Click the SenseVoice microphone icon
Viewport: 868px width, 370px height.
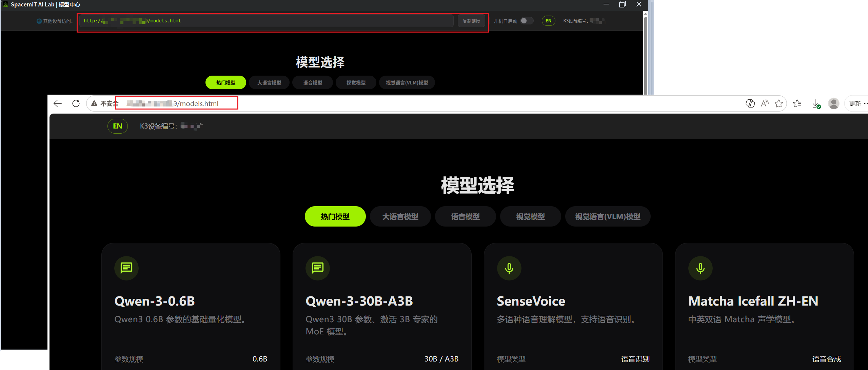[x=509, y=268]
